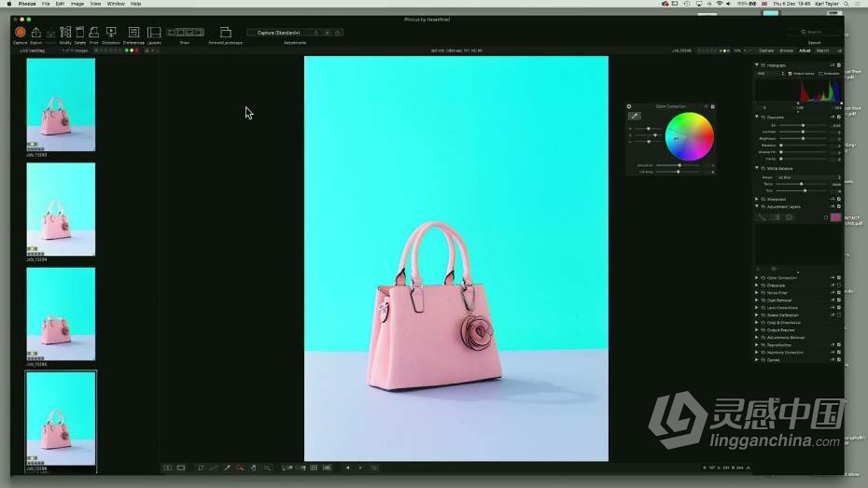Click the Layouts toolbar icon
The height and width of the screenshot is (488, 868).
click(x=154, y=33)
